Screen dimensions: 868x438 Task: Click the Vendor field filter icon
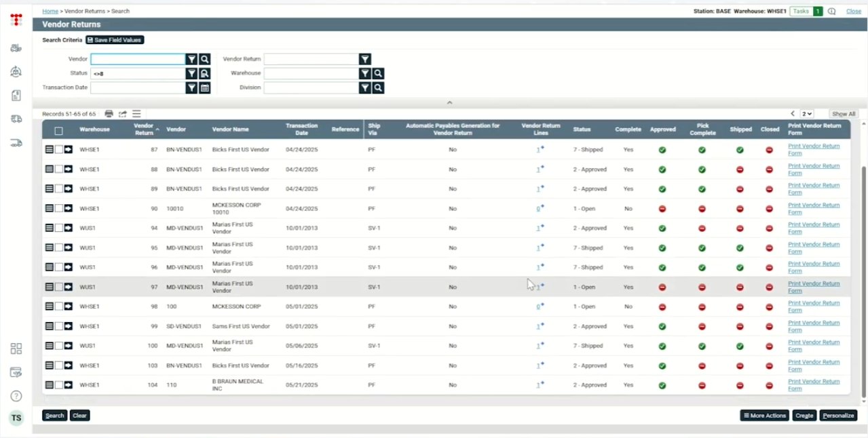[x=192, y=60]
